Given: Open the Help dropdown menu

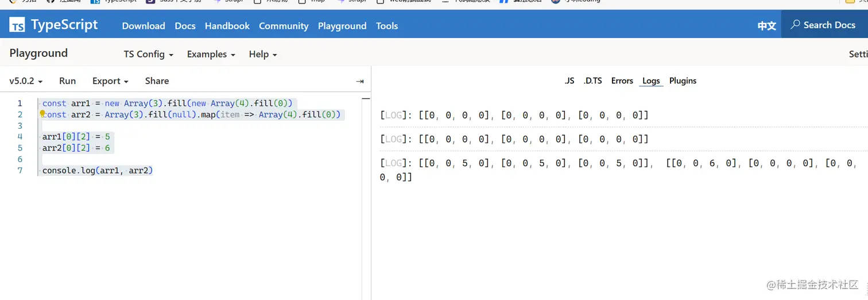Looking at the screenshot, I should [x=263, y=54].
